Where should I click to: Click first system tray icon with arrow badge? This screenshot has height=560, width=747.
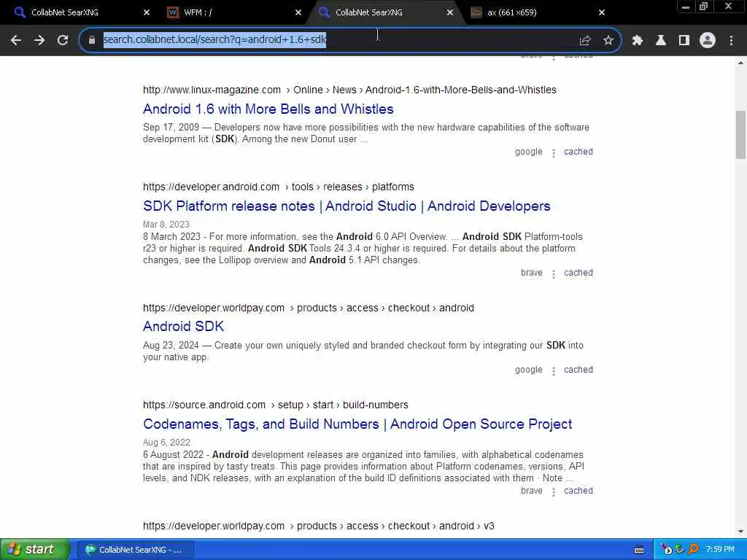[x=666, y=550]
